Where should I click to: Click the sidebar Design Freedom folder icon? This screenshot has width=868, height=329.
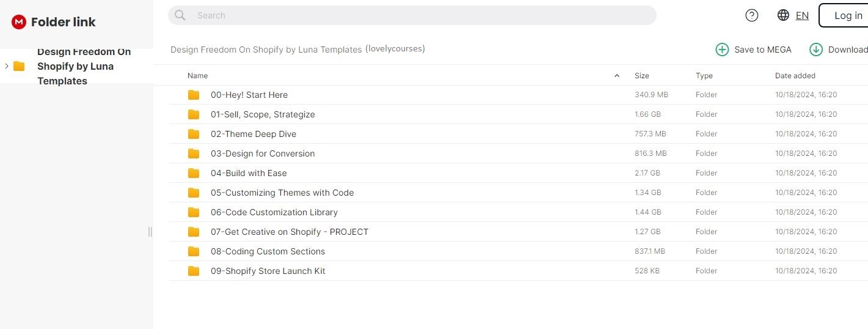pyautogui.click(x=19, y=66)
